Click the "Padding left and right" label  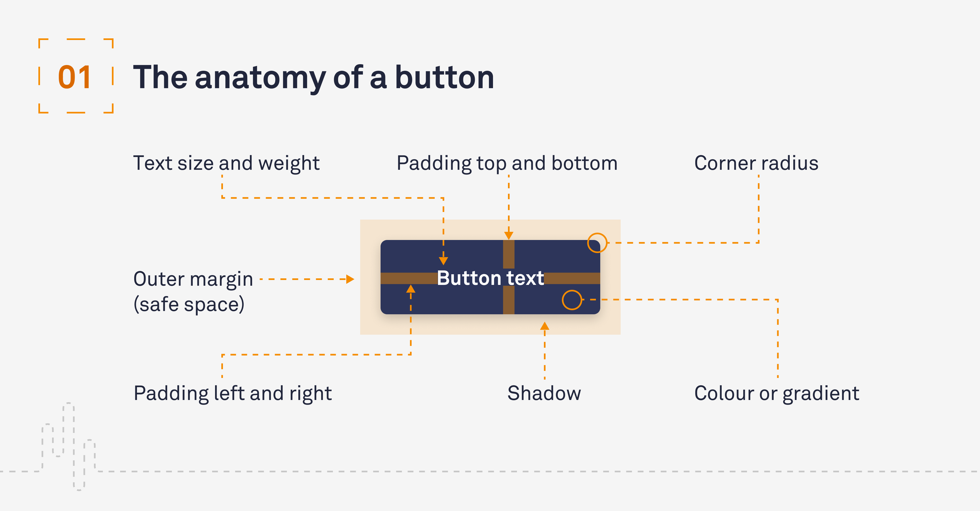click(x=233, y=393)
